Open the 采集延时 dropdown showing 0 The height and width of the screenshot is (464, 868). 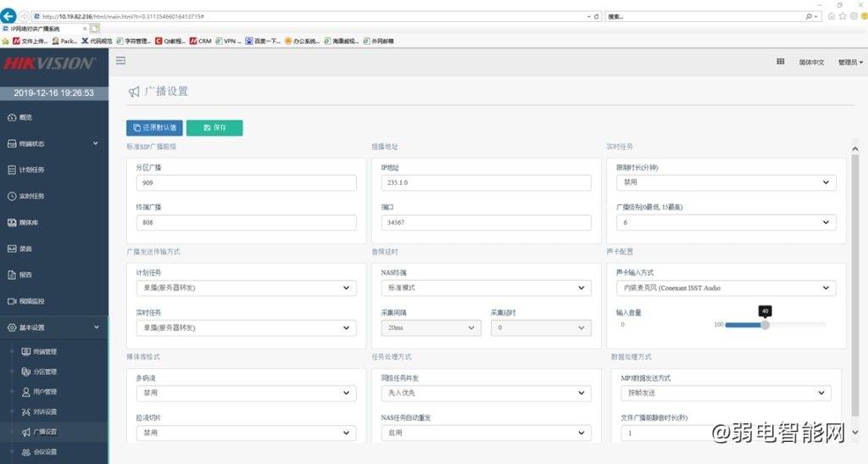point(541,327)
